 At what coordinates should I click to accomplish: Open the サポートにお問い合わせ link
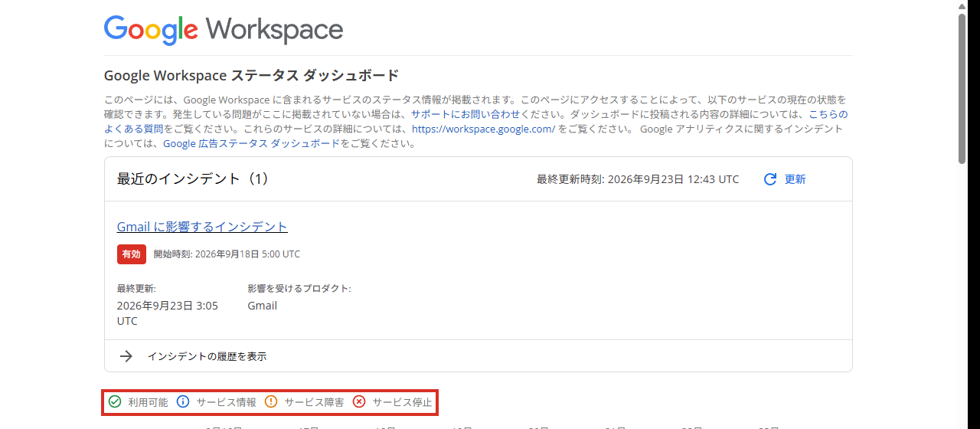pyautogui.click(x=465, y=113)
